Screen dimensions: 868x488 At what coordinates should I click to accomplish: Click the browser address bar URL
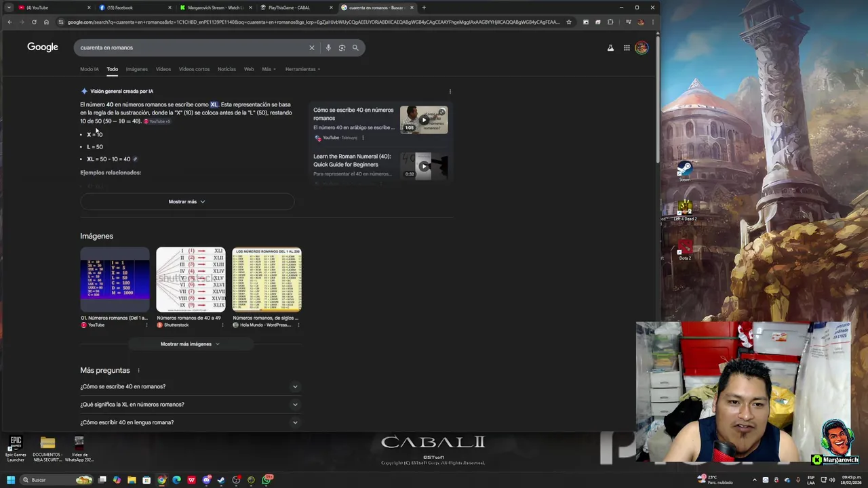click(313, 22)
